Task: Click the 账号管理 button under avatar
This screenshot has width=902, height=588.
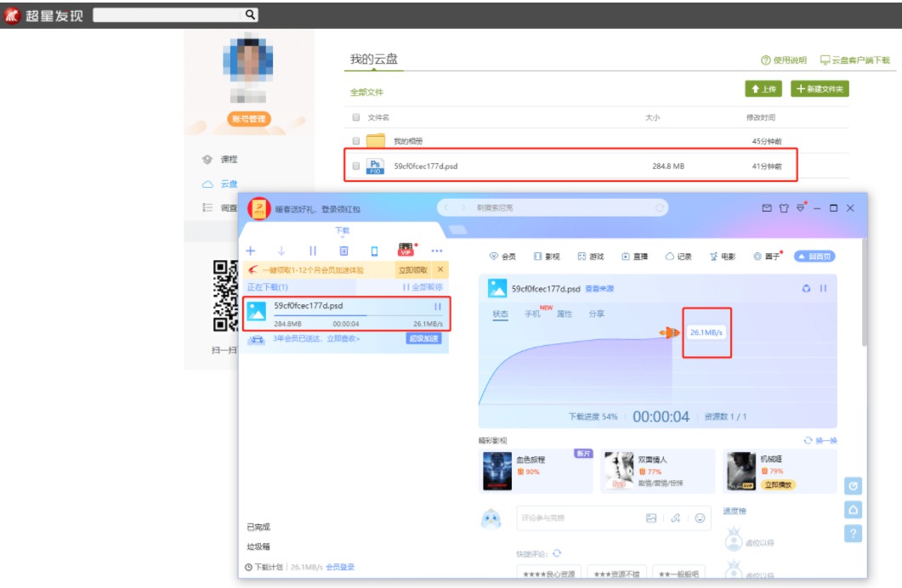Action: pyautogui.click(x=249, y=119)
